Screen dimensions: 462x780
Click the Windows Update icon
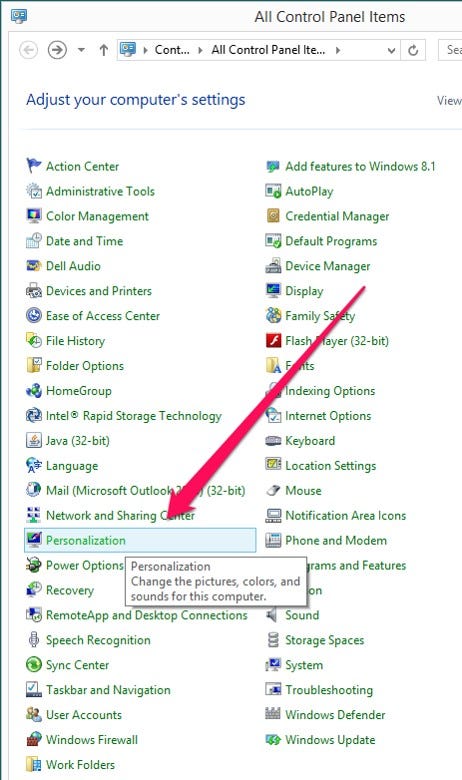(x=273, y=740)
